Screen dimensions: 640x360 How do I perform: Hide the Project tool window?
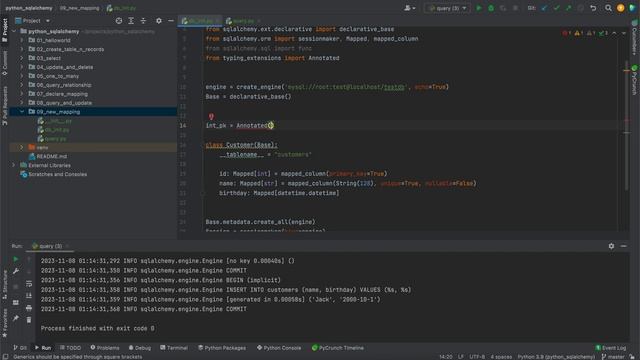pos(171,20)
